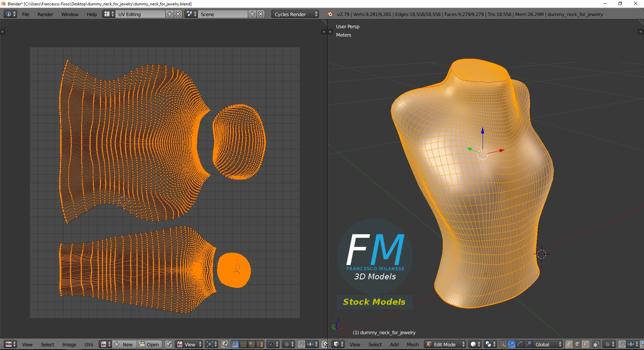Open viewport shading selector

pos(475,344)
